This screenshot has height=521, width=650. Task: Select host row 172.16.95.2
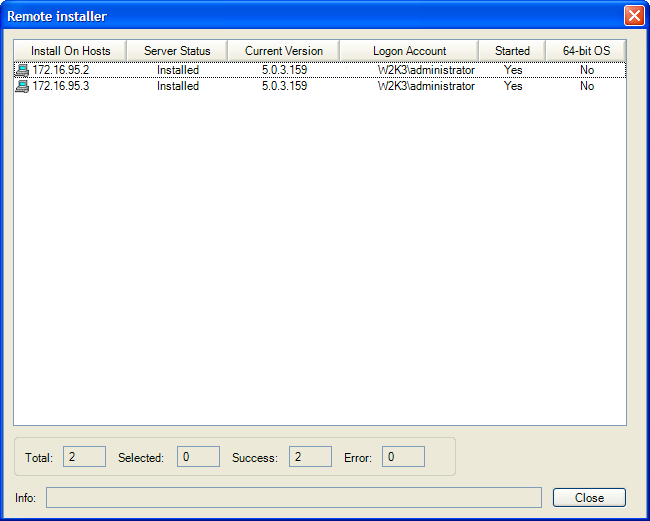[320, 70]
